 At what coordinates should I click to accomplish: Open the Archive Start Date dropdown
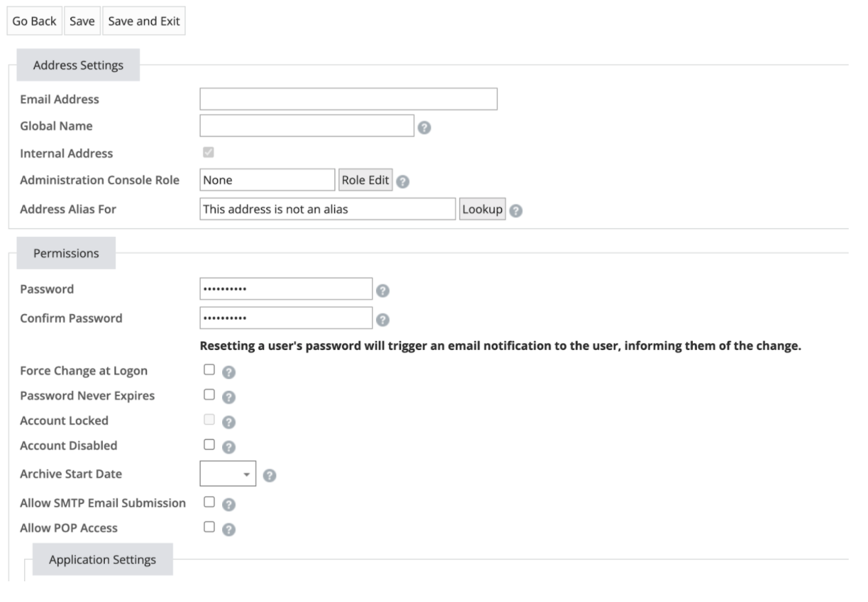click(x=247, y=474)
